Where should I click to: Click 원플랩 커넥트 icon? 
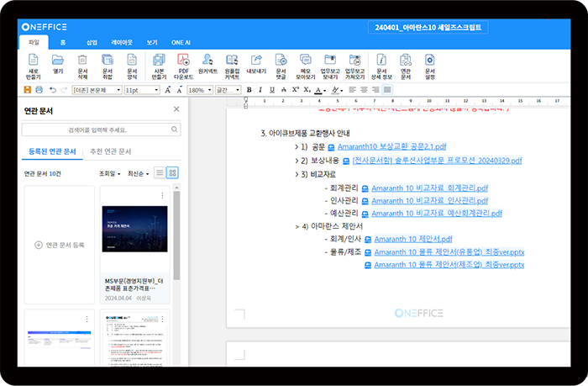[232, 66]
